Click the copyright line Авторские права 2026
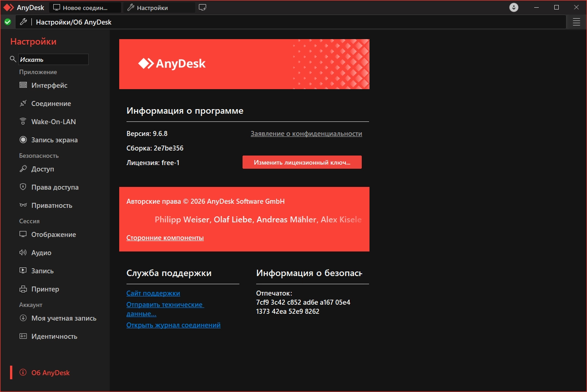The width and height of the screenshot is (587, 392). pos(206,201)
